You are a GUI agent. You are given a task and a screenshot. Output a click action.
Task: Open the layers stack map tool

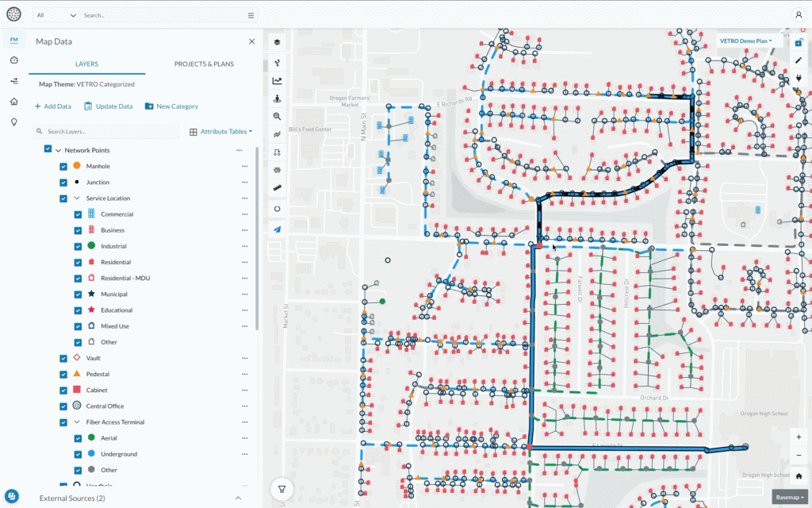point(277,43)
